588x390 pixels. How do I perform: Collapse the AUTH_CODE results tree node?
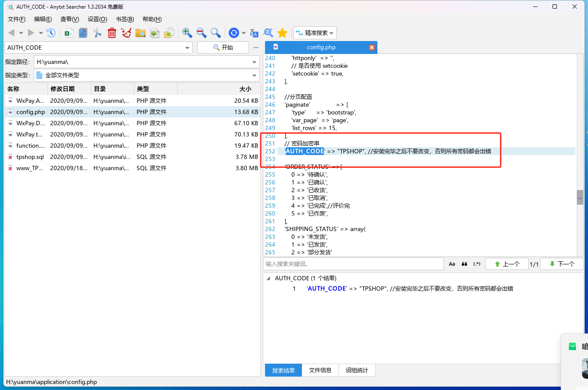268,279
